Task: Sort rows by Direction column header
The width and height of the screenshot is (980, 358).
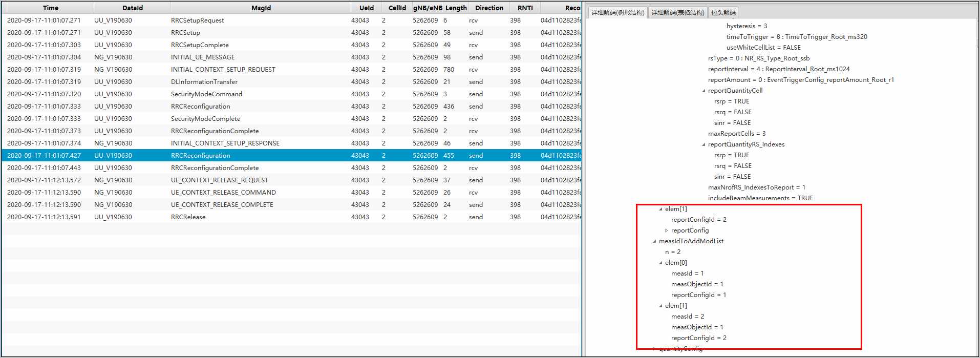Action: [489, 8]
